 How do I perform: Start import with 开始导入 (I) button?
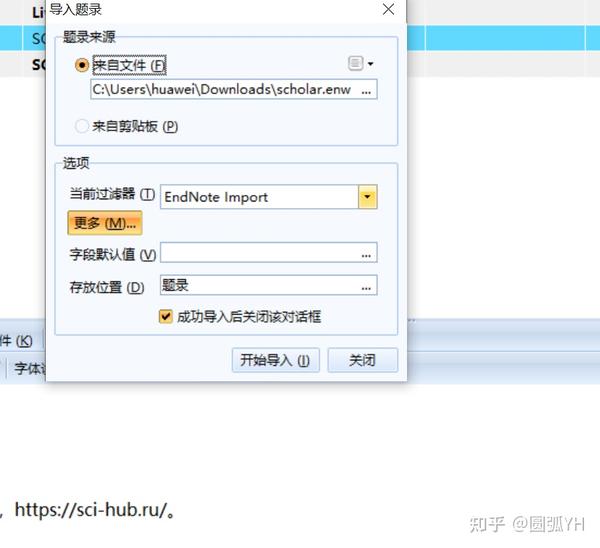276,360
